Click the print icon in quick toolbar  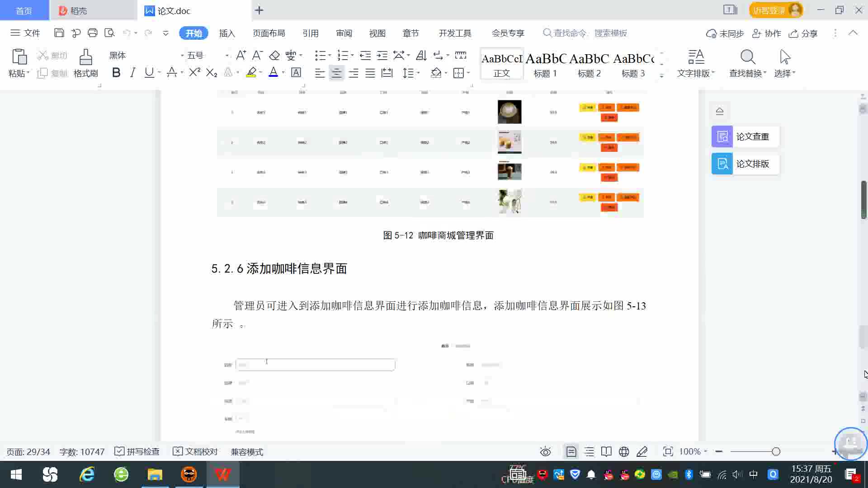[x=93, y=33]
